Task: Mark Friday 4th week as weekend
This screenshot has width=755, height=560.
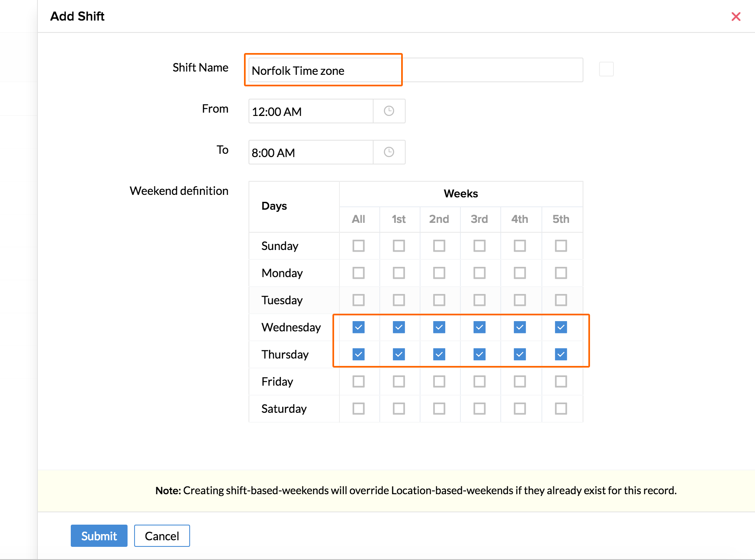Action: (520, 382)
